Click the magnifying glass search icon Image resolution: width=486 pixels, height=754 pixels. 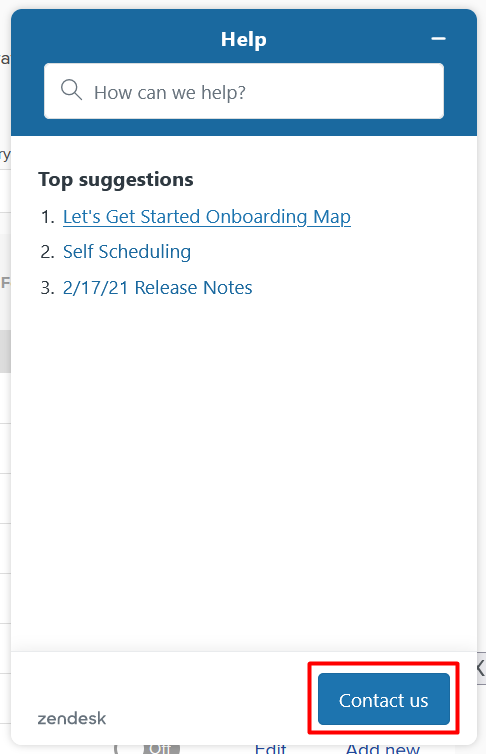coord(71,90)
